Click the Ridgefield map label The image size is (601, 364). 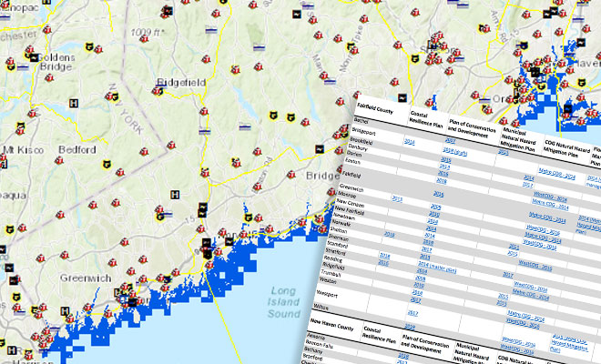click(x=181, y=83)
